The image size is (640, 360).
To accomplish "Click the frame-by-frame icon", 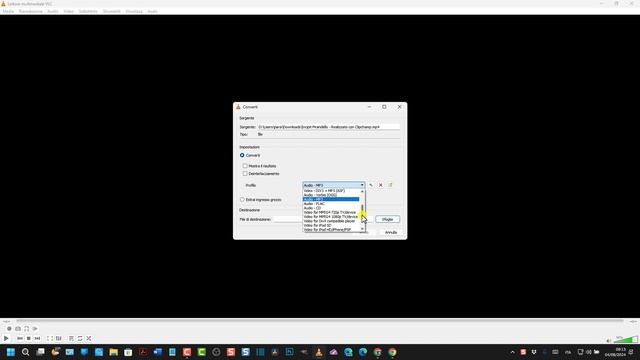I will pos(35,329).
